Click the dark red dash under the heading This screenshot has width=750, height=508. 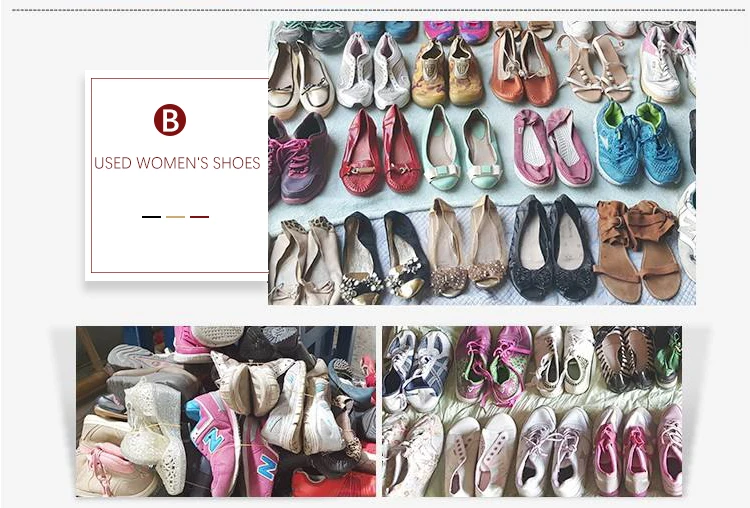tap(199, 217)
